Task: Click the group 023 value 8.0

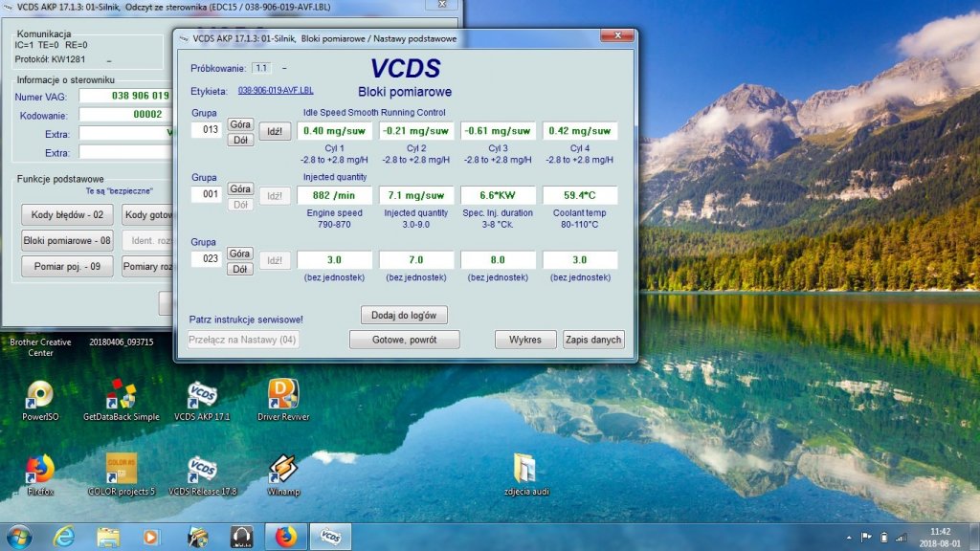Action: pos(498,259)
